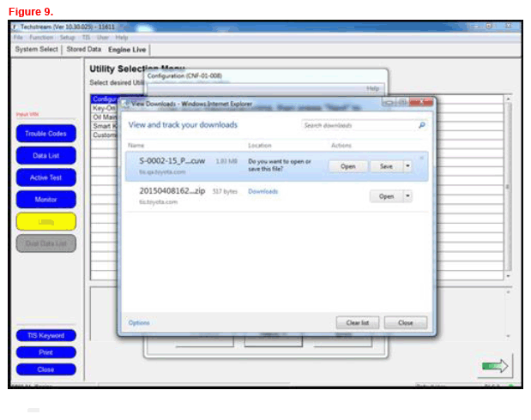Image resolution: width=531 pixels, height=420 pixels.
Task: Clear the downloads list
Action: click(358, 322)
